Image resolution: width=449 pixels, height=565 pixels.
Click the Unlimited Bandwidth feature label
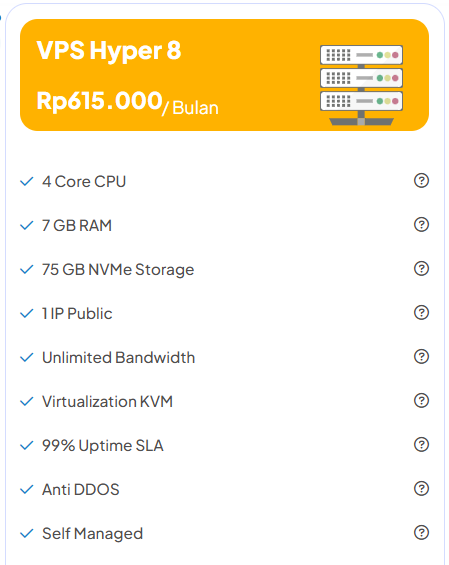[119, 357]
